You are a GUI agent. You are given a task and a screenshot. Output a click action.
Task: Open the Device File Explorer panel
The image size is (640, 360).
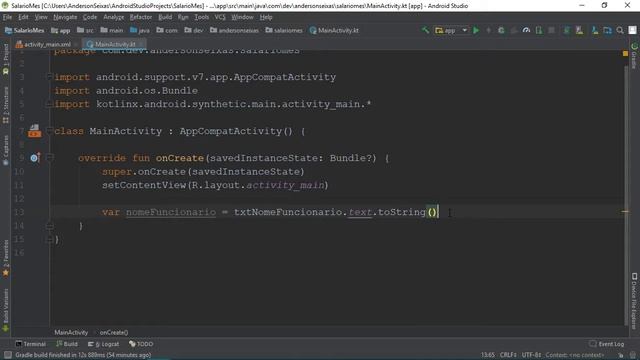(x=634, y=300)
